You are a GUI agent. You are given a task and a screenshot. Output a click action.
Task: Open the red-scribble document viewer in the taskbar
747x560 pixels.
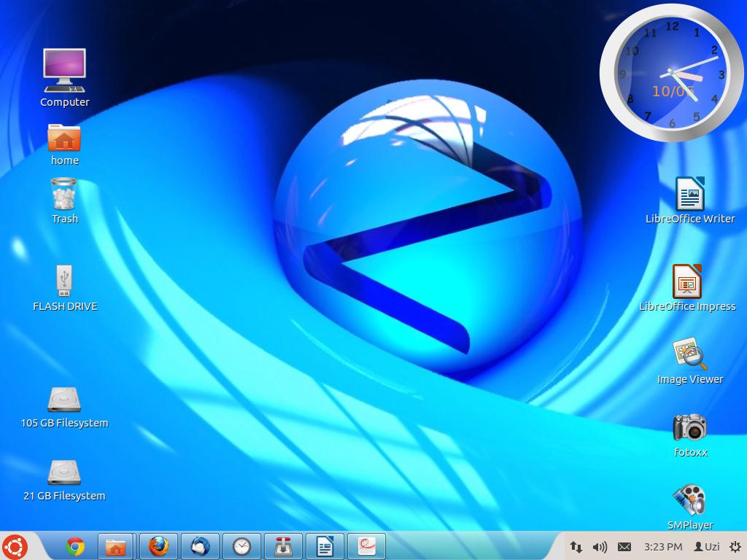(366, 546)
